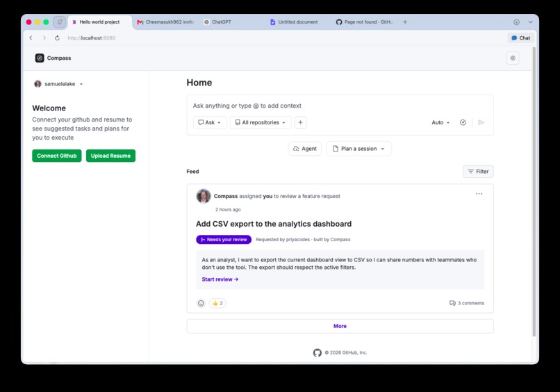Image resolution: width=560 pixels, height=392 pixels.
Task: Click the Agent button
Action: [x=304, y=149]
